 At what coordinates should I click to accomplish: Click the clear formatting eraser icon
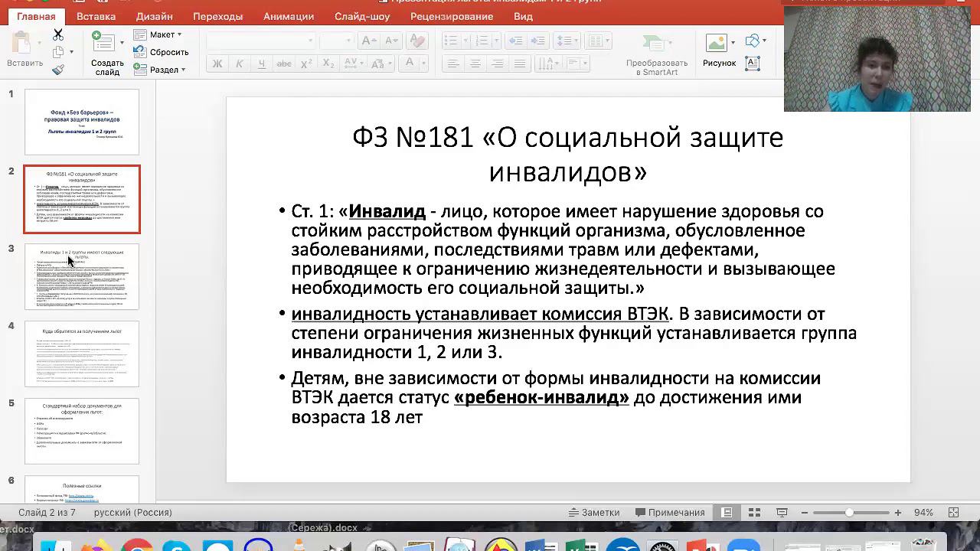click(x=417, y=41)
